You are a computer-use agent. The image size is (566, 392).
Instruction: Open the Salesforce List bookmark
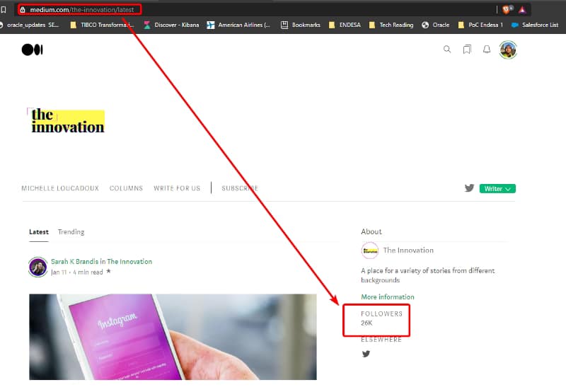(x=535, y=25)
